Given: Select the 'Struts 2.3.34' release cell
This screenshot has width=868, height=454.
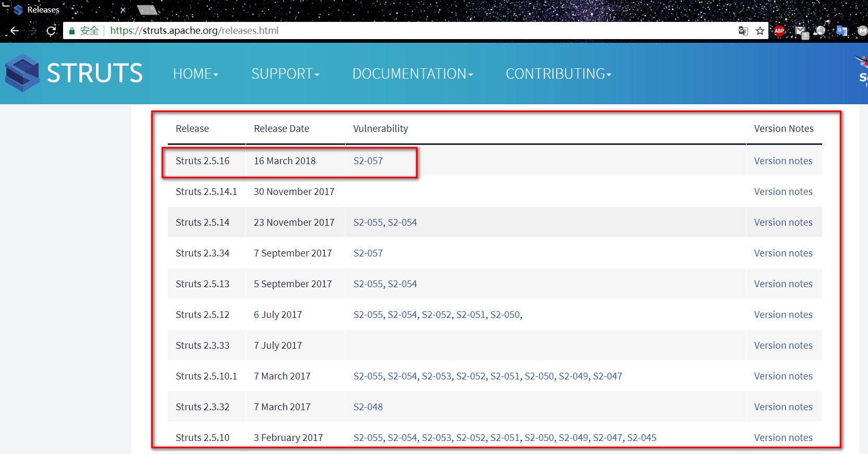Looking at the screenshot, I should click(206, 253).
